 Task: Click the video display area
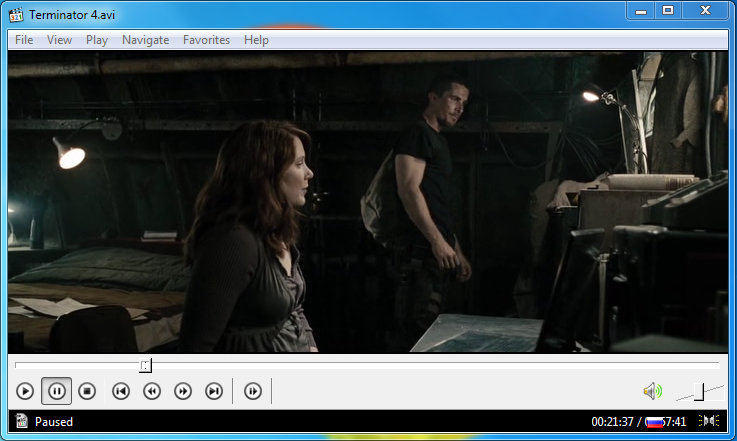pos(368,202)
